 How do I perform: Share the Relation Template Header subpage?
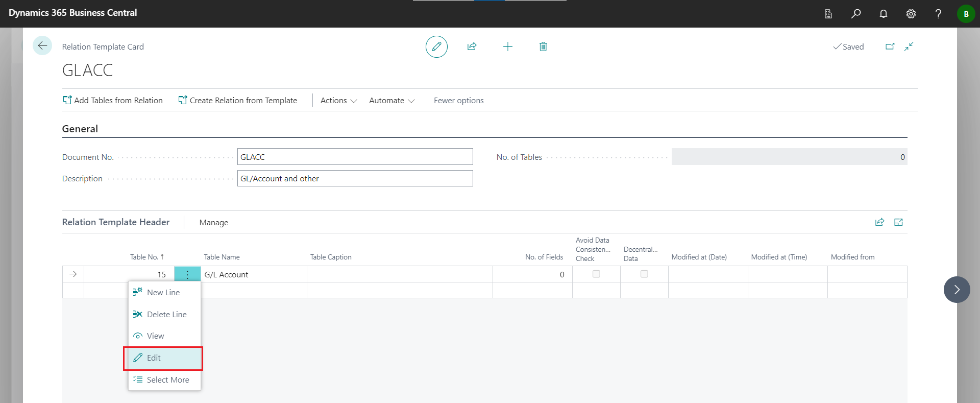879,222
